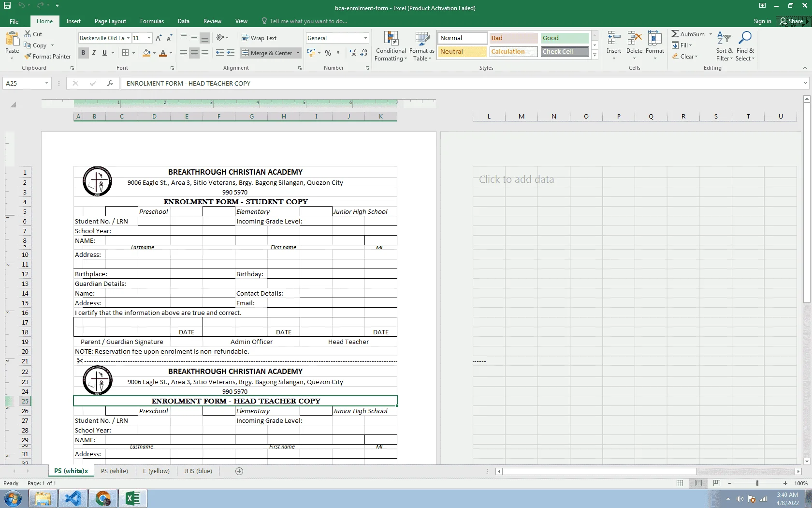Viewport: 812px width, 508px height.
Task: Click the Save icon in title bar
Action: [x=7, y=5]
